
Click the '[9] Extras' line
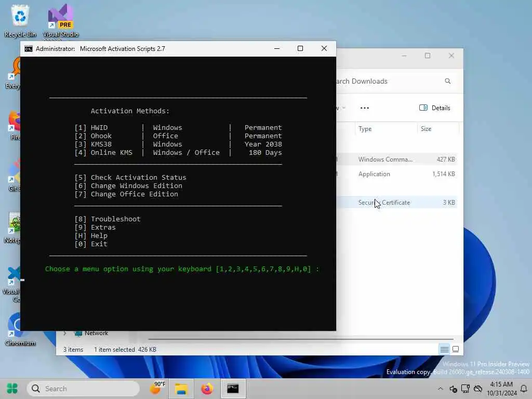[x=95, y=228]
